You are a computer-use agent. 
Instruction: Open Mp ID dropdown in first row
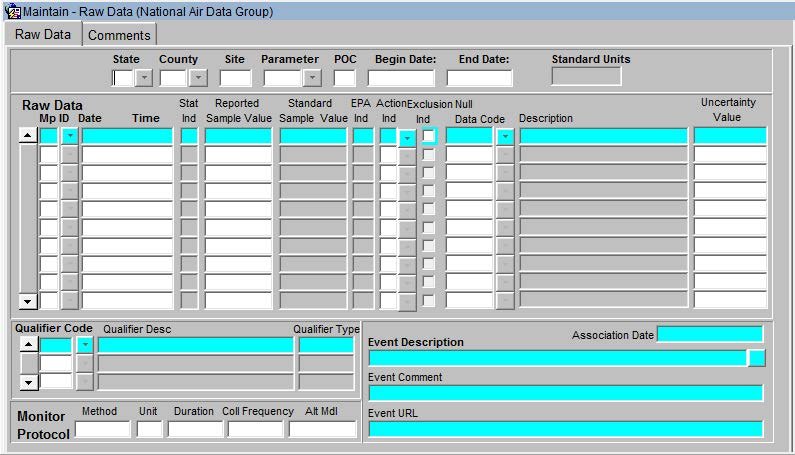point(70,136)
